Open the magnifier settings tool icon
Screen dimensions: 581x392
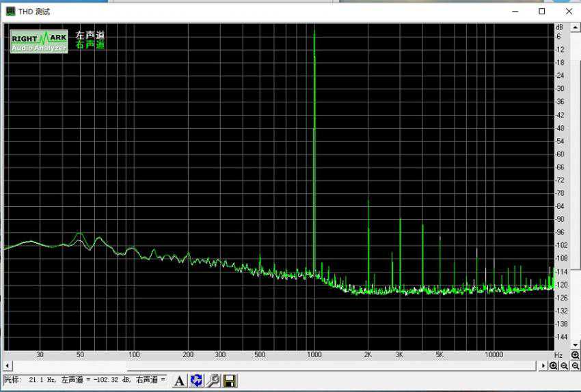pos(213,380)
